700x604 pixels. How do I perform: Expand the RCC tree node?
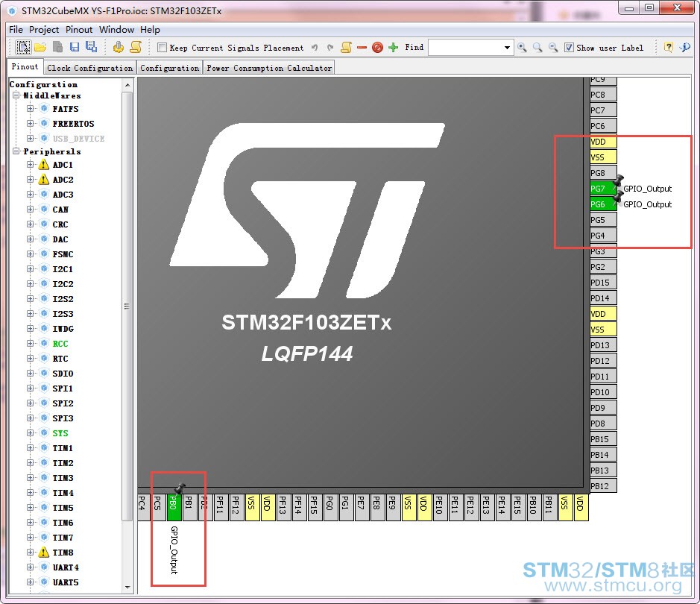(x=30, y=343)
